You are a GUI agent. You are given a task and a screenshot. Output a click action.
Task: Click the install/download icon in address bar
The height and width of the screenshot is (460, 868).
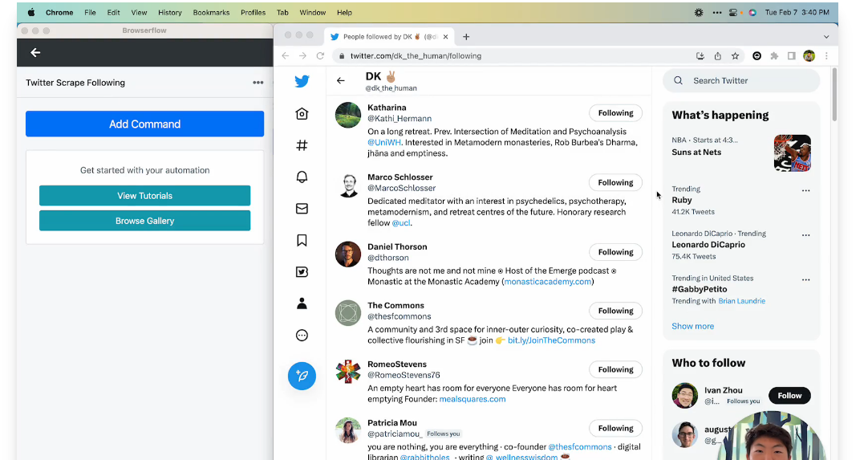[x=700, y=55]
